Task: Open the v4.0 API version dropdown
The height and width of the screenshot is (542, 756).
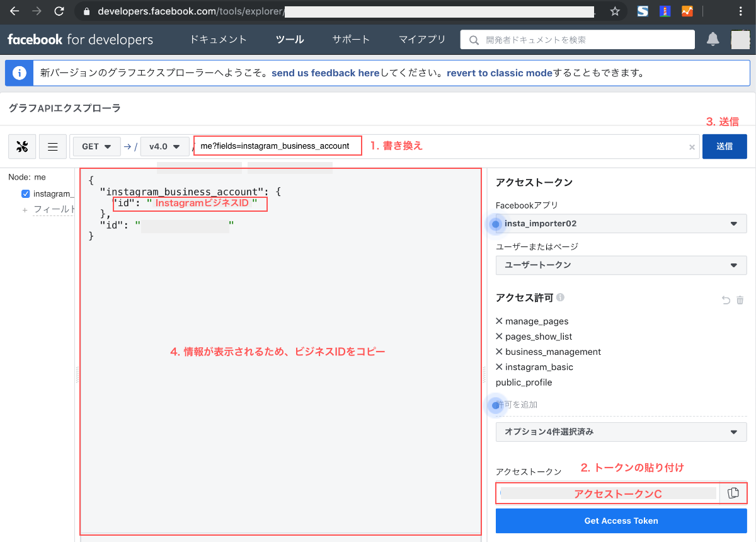Action: pyautogui.click(x=164, y=146)
